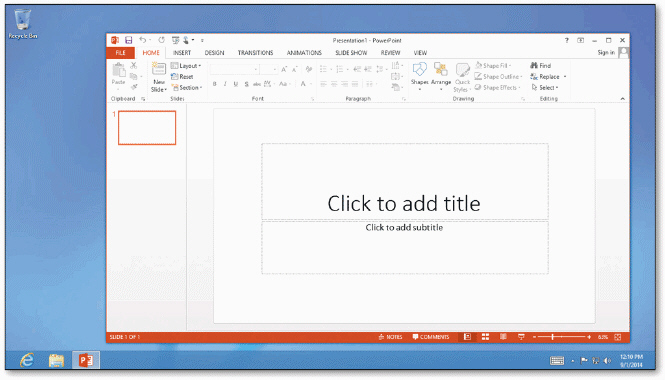Select slide 1 thumbnail

tap(147, 128)
